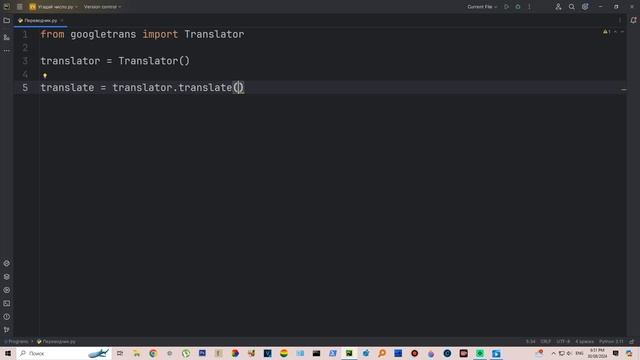Open the main hamburger menu
Screen dimensions: 640x360
20,7
